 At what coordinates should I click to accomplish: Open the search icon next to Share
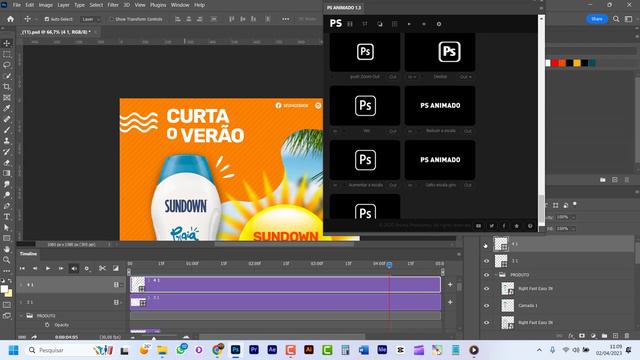(x=616, y=19)
